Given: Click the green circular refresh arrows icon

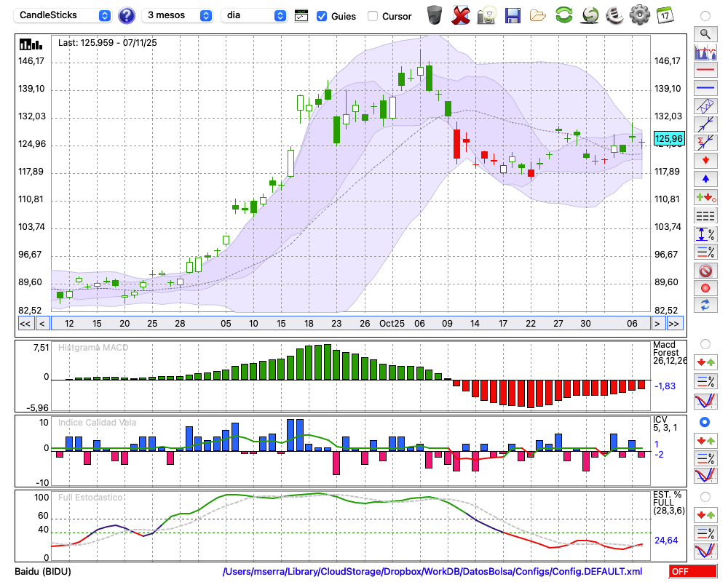Looking at the screenshot, I should (x=563, y=15).
